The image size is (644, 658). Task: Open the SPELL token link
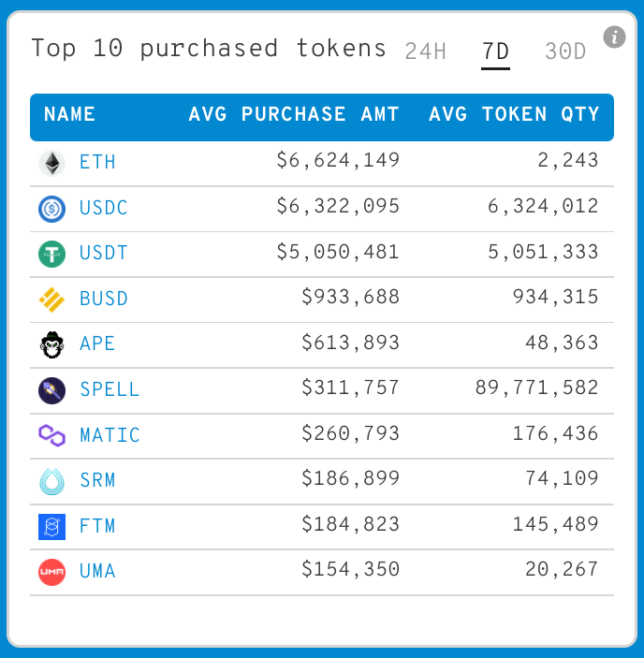pyautogui.click(x=110, y=389)
